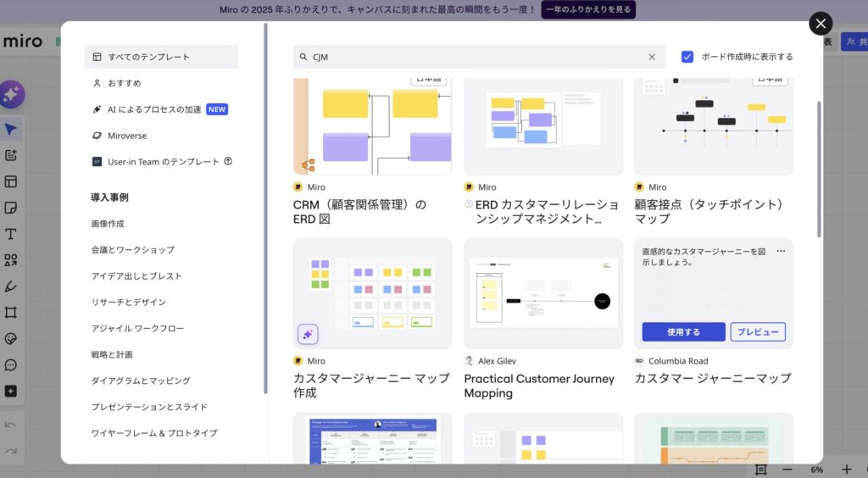Select the cursor selection tool
The width and height of the screenshot is (868, 478).
click(x=11, y=130)
